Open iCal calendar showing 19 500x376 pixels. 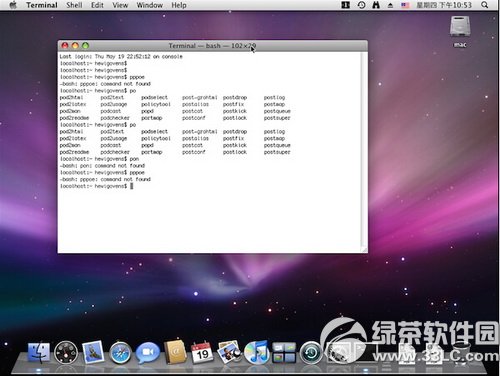tap(202, 353)
